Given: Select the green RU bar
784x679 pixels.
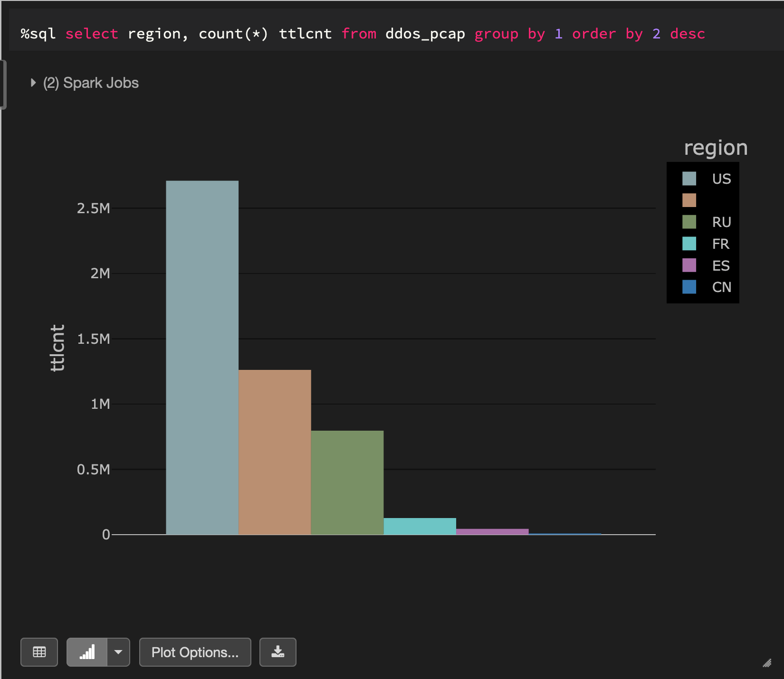Looking at the screenshot, I should point(347,482).
